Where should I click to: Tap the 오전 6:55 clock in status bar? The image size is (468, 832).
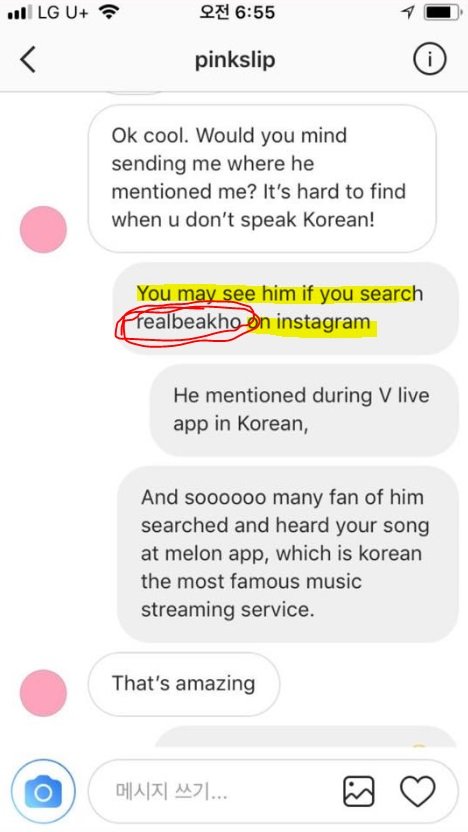pos(237,12)
